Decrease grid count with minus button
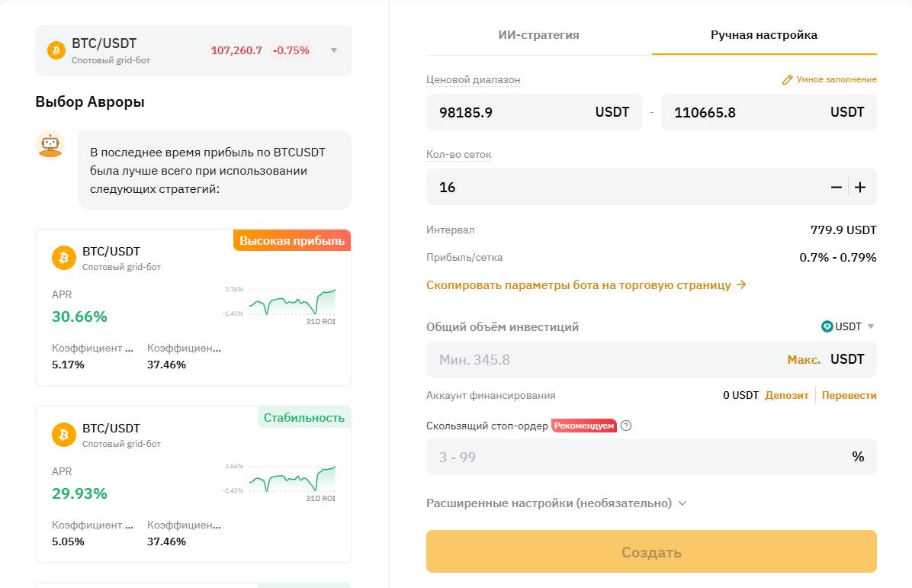Image resolution: width=912 pixels, height=588 pixels. pyautogui.click(x=837, y=187)
